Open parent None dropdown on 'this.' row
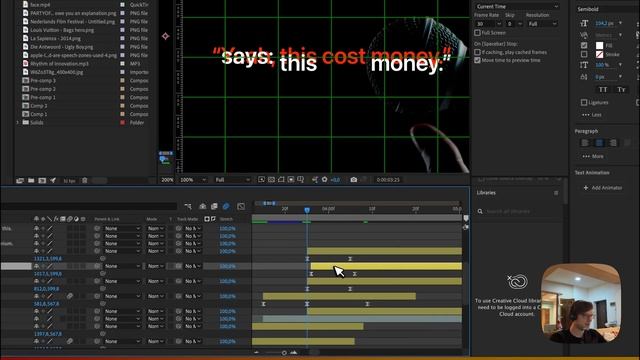 point(122,229)
